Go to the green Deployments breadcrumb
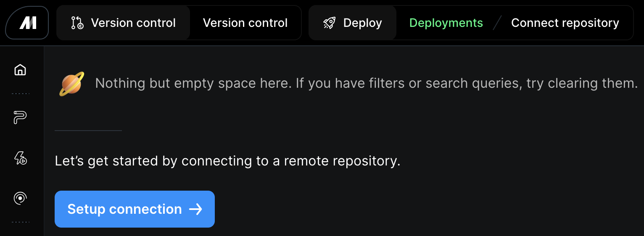Viewport: 644px width, 236px height. pyautogui.click(x=446, y=23)
